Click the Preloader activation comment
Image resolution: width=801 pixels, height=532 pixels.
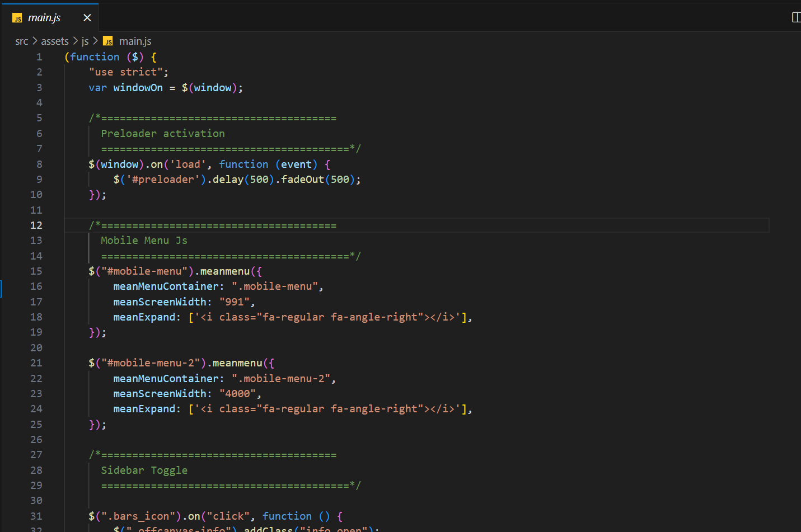(163, 134)
